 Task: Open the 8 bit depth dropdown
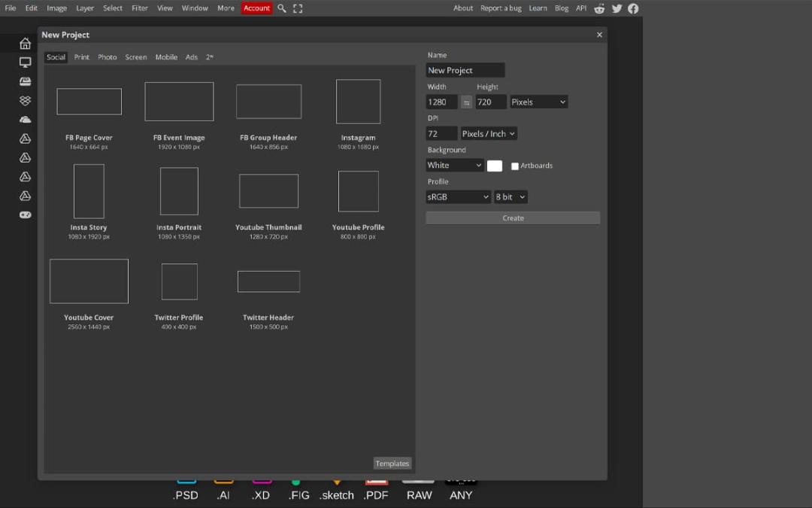coord(511,197)
